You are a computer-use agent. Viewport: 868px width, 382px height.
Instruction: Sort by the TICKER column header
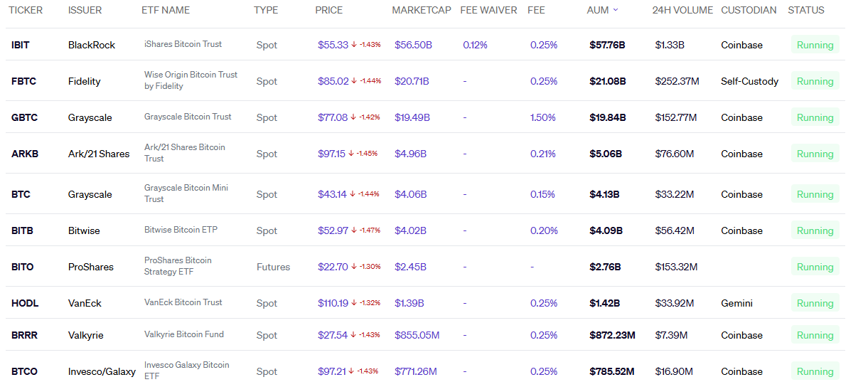tap(26, 10)
